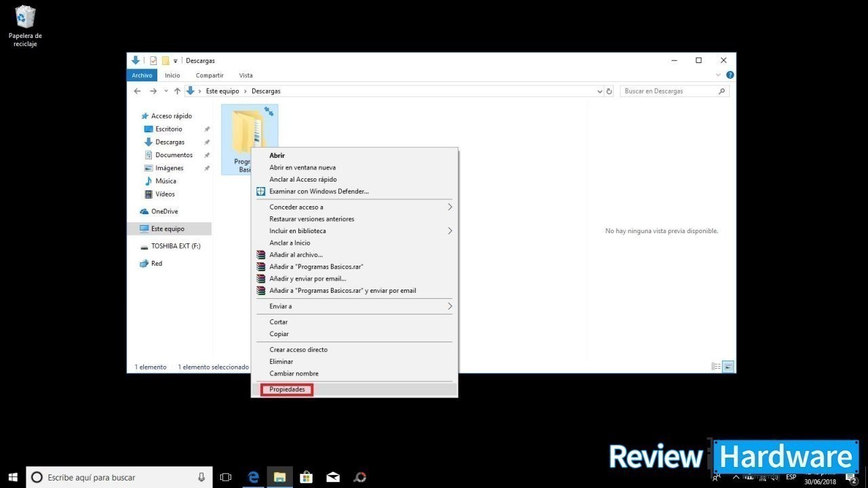Click the refresh button beside address bar
The height and width of the screenshot is (488, 868).
click(x=609, y=91)
